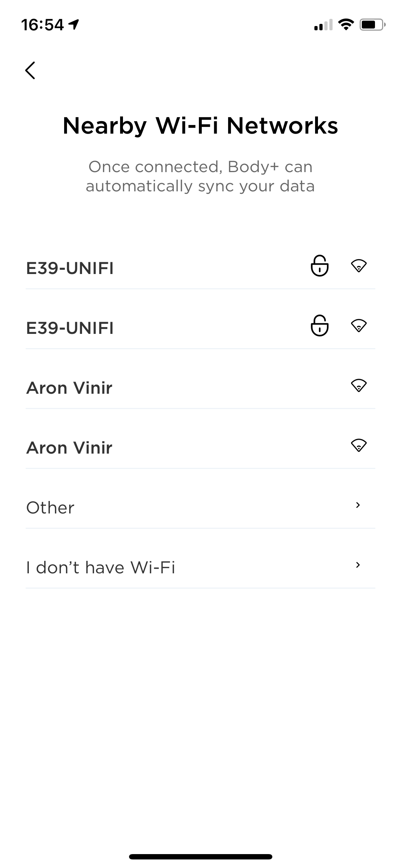Choose the first Aron Vinir network name
401x868 pixels.
[x=69, y=388]
